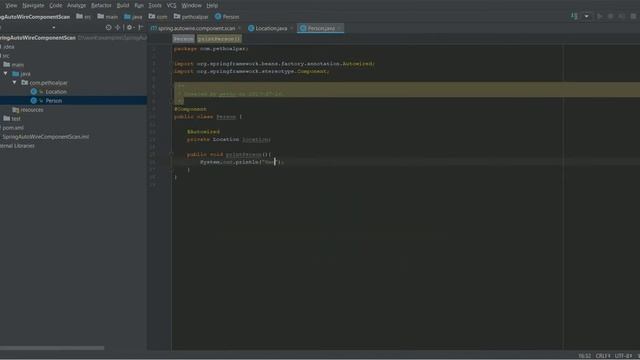Select the Location class in project tree
640x360 pixels.
click(x=56, y=91)
